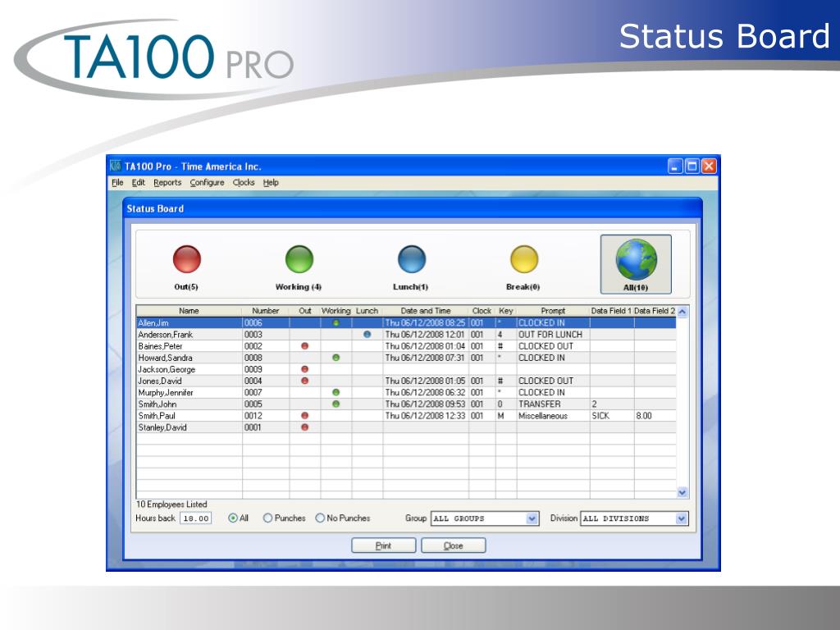Click the SICK data field cell

pos(612,416)
